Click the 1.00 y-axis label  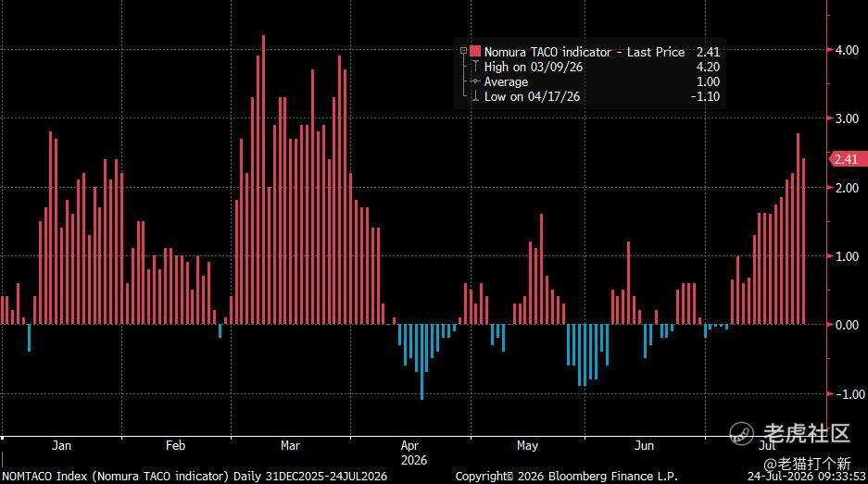[x=847, y=256]
